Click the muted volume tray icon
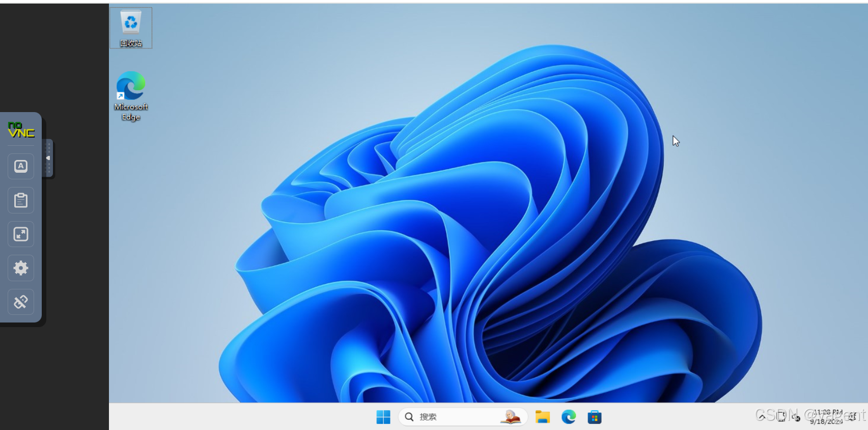 (x=796, y=417)
